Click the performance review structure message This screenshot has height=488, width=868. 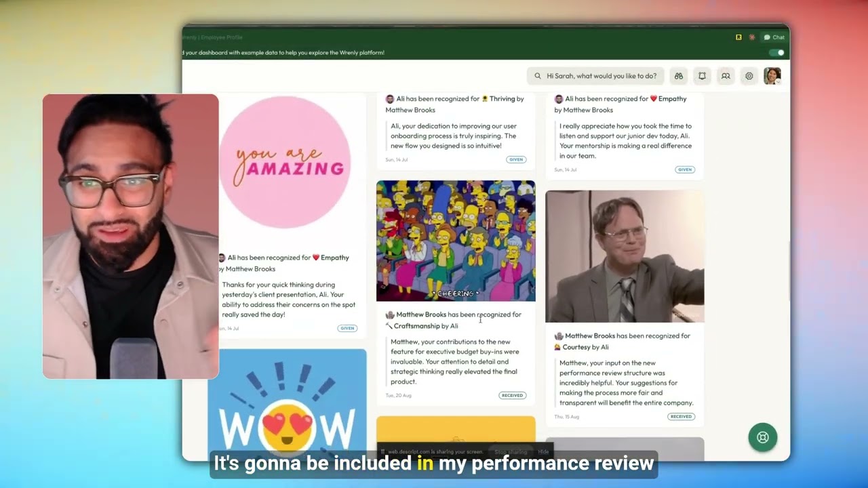tap(626, 383)
